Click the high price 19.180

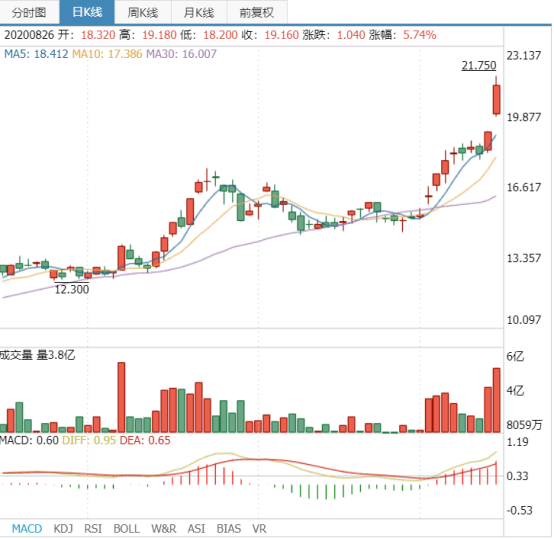tap(159, 35)
